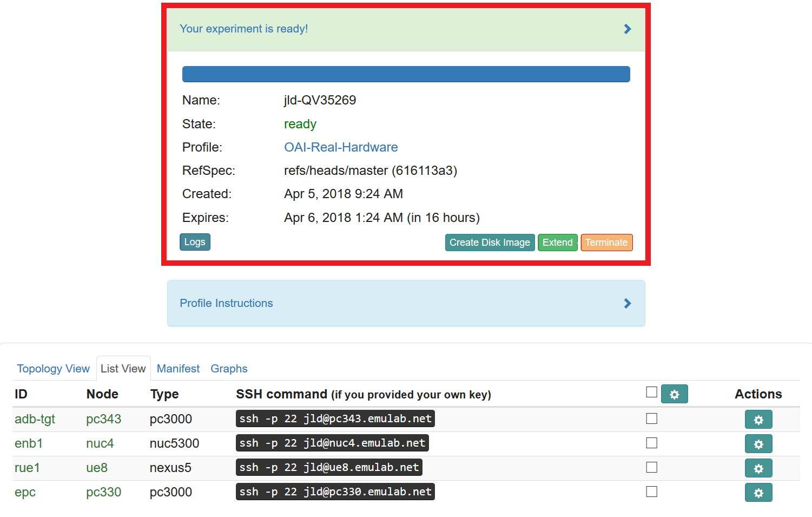Click the 'ready' state value
This screenshot has width=812, height=517.
tap(300, 124)
